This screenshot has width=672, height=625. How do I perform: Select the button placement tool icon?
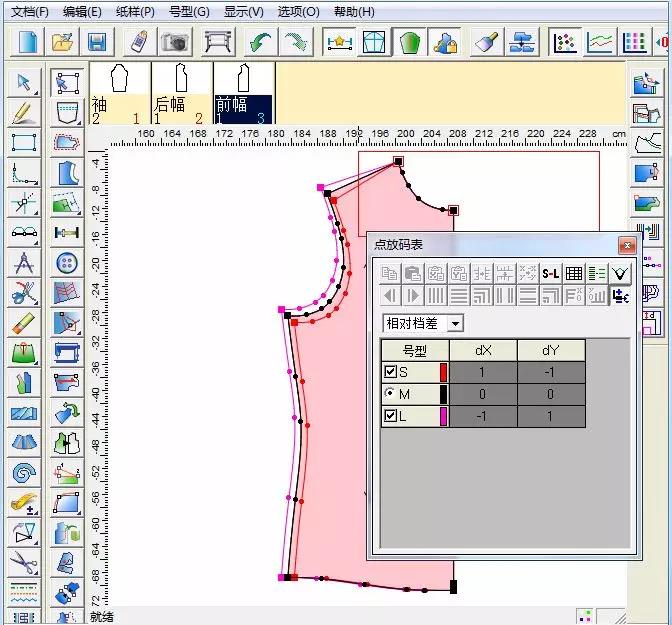[x=67, y=264]
